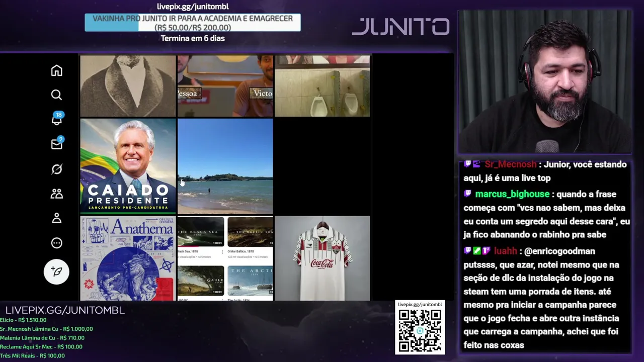Open the Pessoa and Victor video thumbnail
The height and width of the screenshot is (362, 644).
click(x=225, y=86)
